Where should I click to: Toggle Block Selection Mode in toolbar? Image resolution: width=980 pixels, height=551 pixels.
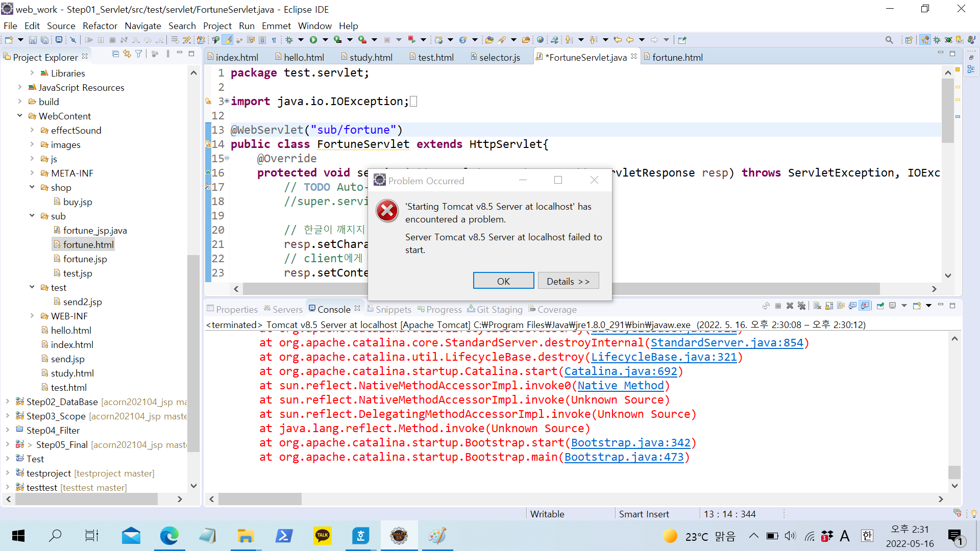(262, 40)
